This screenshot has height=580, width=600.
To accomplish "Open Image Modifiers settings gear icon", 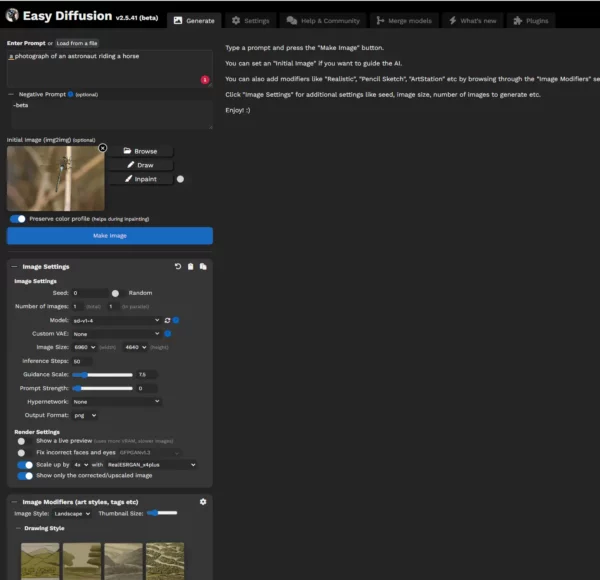I will [203, 502].
